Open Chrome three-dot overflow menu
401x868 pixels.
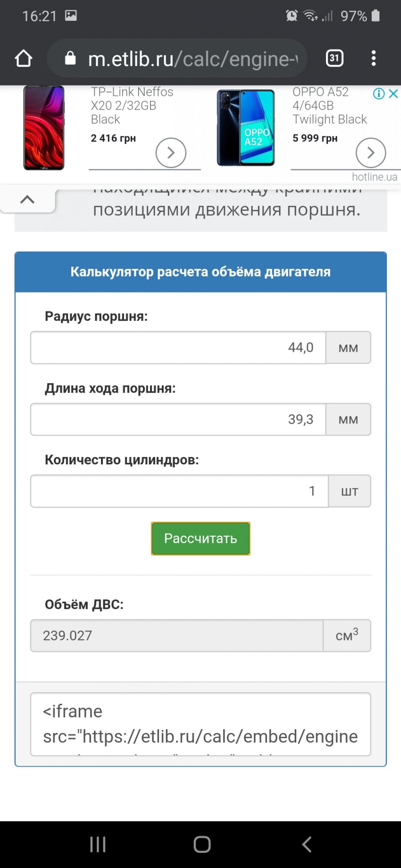[374, 59]
